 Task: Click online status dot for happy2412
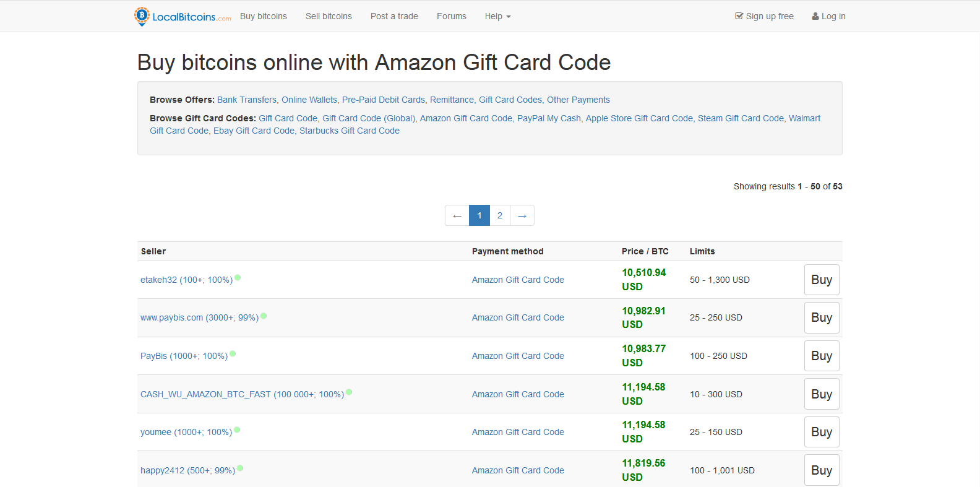pos(240,468)
